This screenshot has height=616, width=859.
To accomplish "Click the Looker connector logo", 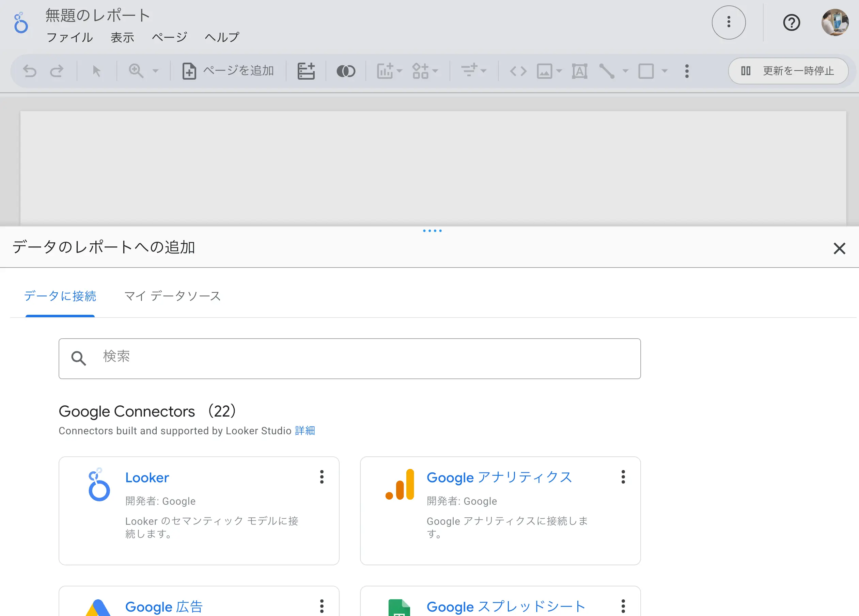I will tap(98, 484).
